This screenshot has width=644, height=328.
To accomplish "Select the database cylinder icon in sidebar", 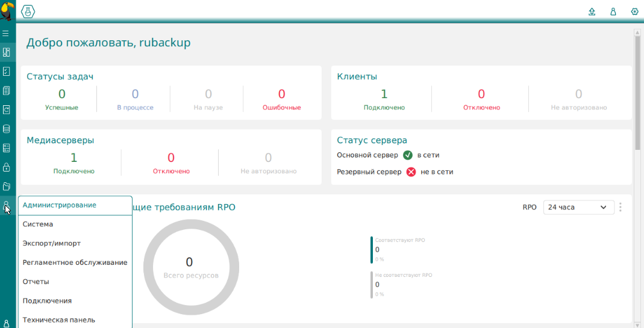I will (7, 129).
